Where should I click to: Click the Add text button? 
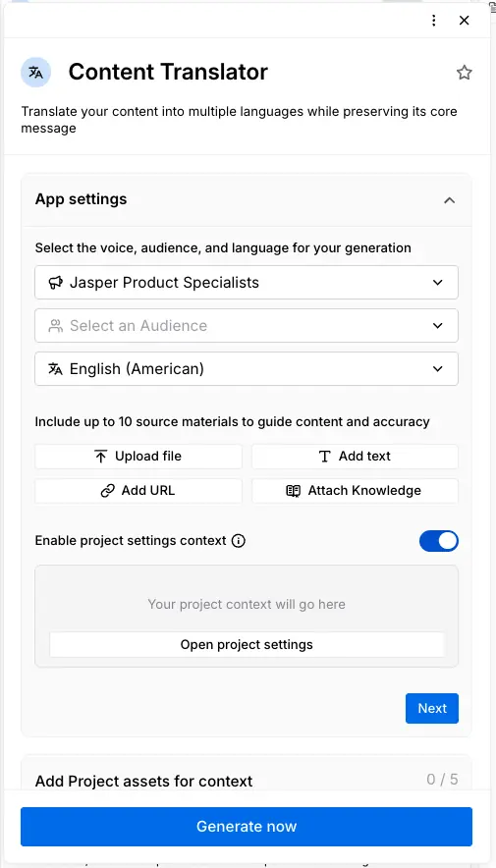[355, 457]
